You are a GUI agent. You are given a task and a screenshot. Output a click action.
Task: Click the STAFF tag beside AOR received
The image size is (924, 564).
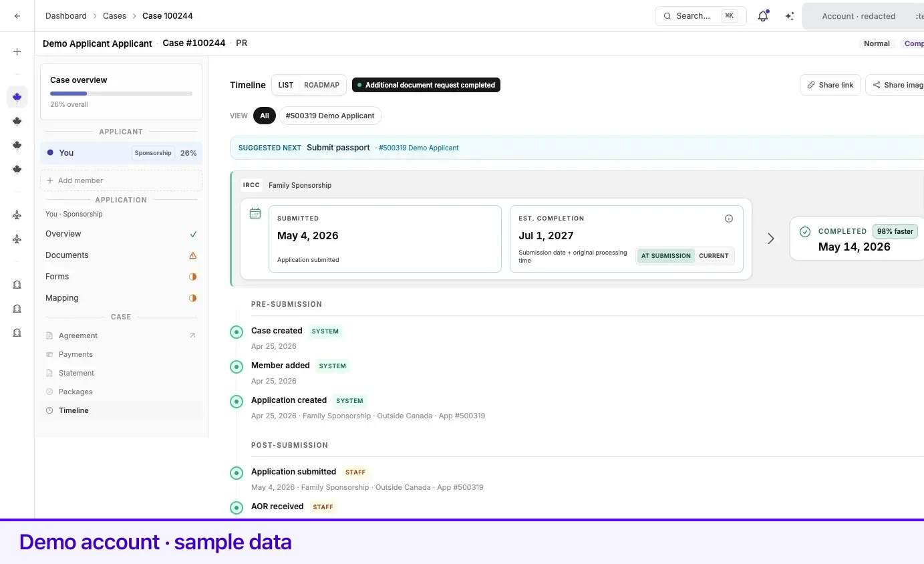click(x=323, y=507)
